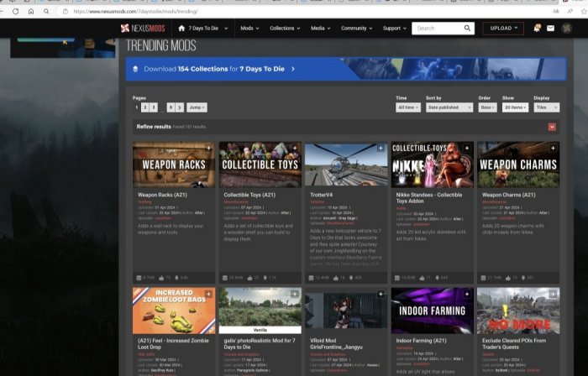Click the home icon beside 7 Days To Die
Image resolution: width=588 pixels, height=376 pixels.
tap(181, 28)
